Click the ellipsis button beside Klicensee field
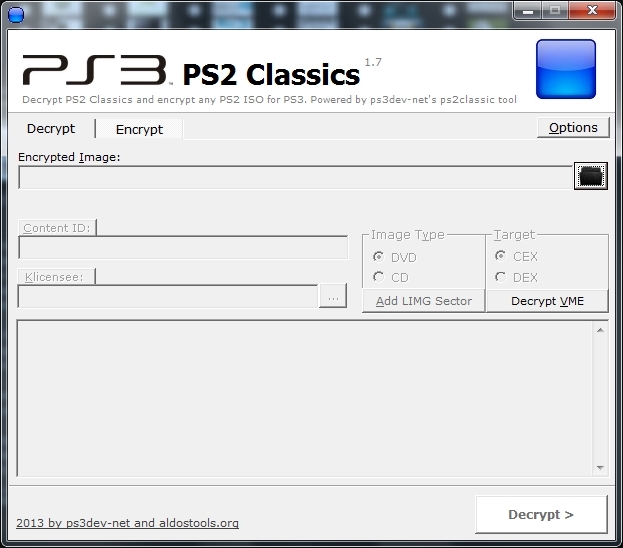The image size is (623, 548). pyautogui.click(x=333, y=297)
